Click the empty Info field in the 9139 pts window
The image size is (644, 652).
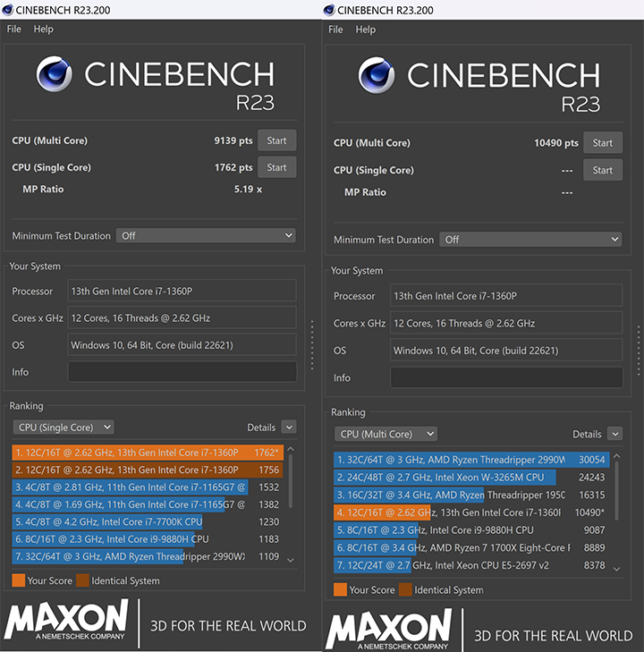[182, 371]
